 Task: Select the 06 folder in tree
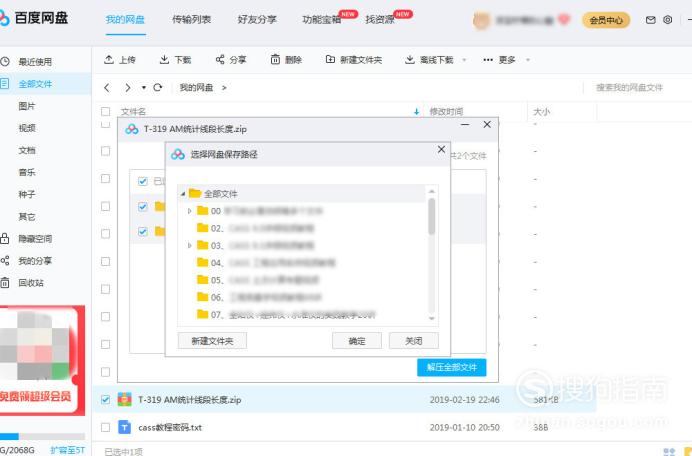260,297
